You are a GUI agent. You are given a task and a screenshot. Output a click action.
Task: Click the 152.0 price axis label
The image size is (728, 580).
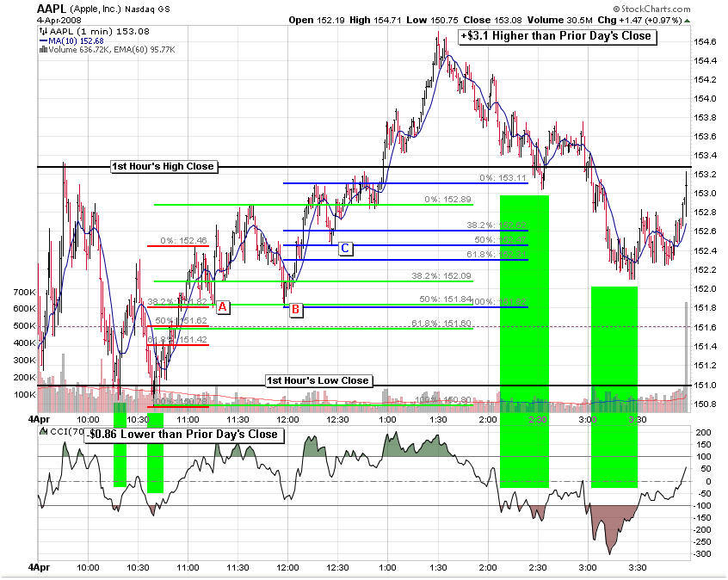click(x=705, y=288)
